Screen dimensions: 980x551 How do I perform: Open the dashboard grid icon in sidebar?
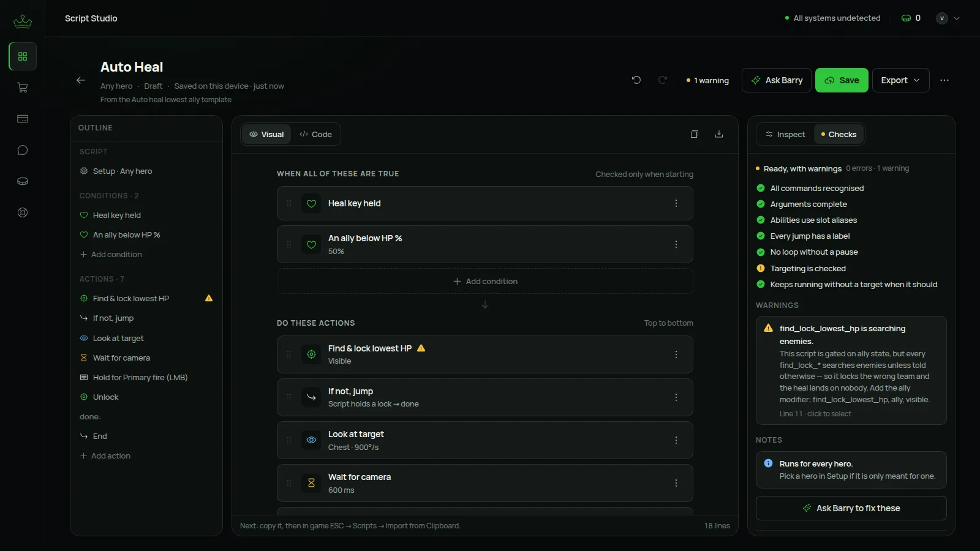[x=23, y=56]
